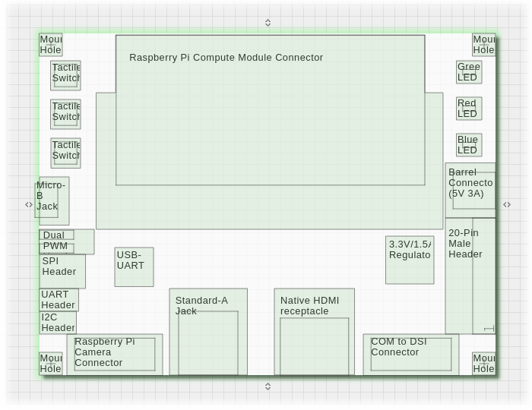Select the I2C Header block
The width and height of the screenshot is (532, 410).
(x=58, y=323)
